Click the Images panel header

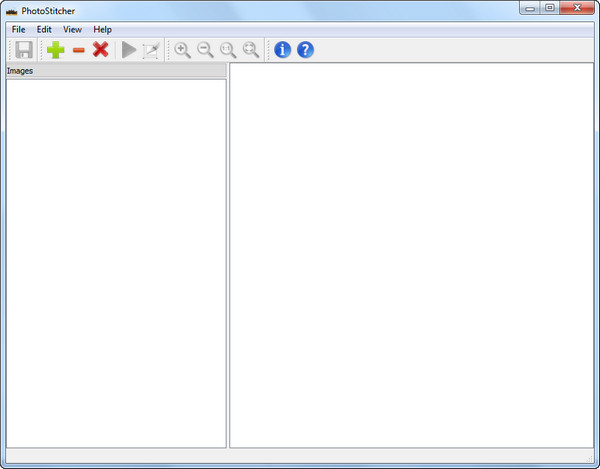click(115, 71)
